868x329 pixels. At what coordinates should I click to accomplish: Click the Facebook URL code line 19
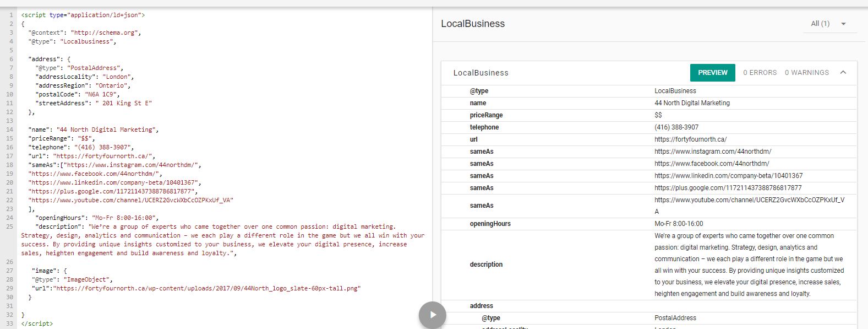tap(95, 174)
